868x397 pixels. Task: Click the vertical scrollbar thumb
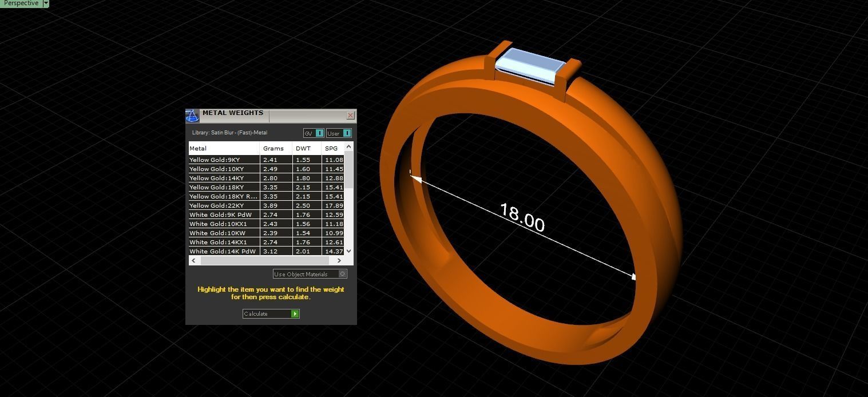point(349,170)
